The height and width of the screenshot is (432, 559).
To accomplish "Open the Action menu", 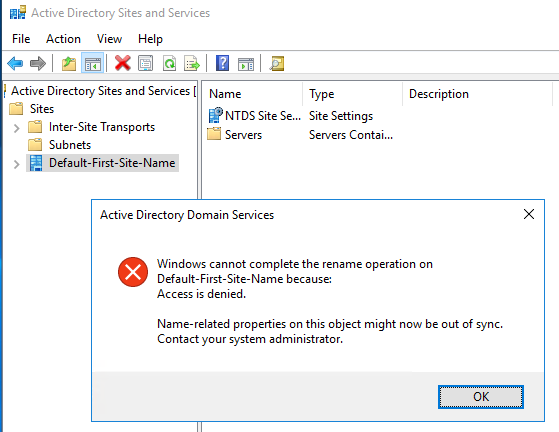I will click(x=63, y=39).
